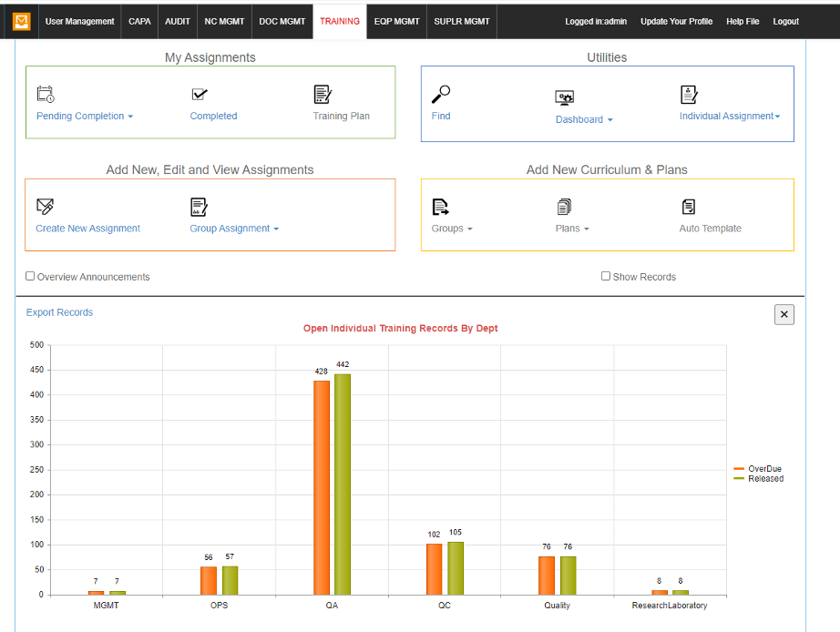Click the Export Records link
This screenshot has height=632, width=840.
pyautogui.click(x=59, y=312)
